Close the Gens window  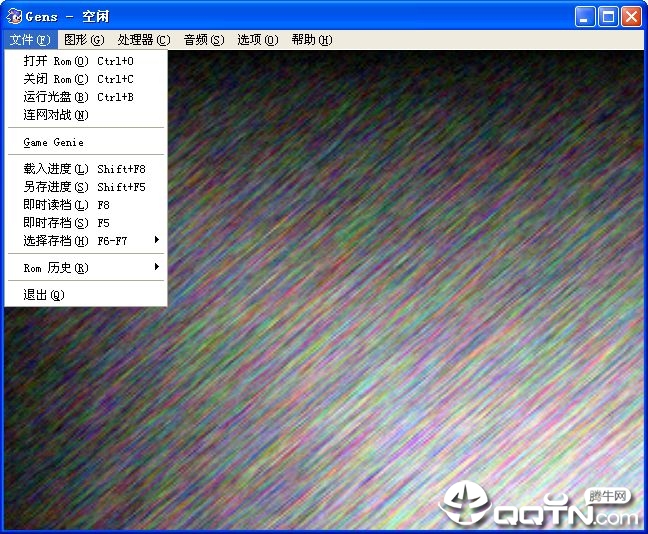pos(632,17)
